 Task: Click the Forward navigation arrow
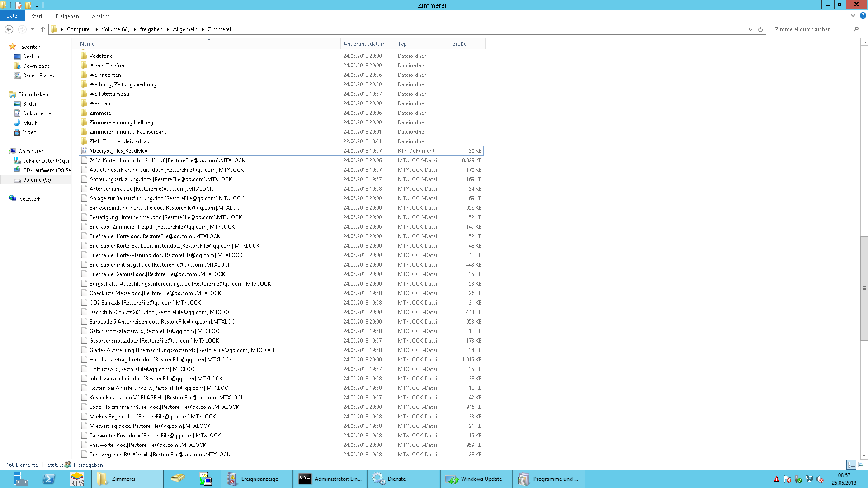[x=22, y=29]
